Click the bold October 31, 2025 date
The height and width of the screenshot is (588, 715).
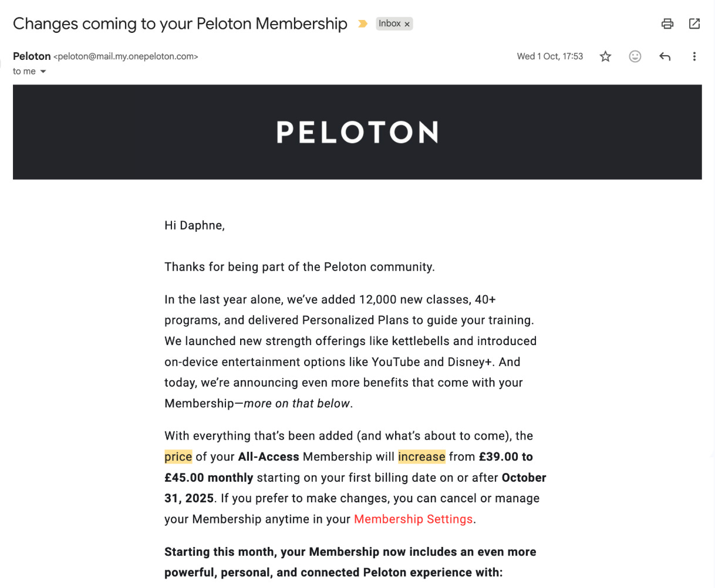pos(355,488)
